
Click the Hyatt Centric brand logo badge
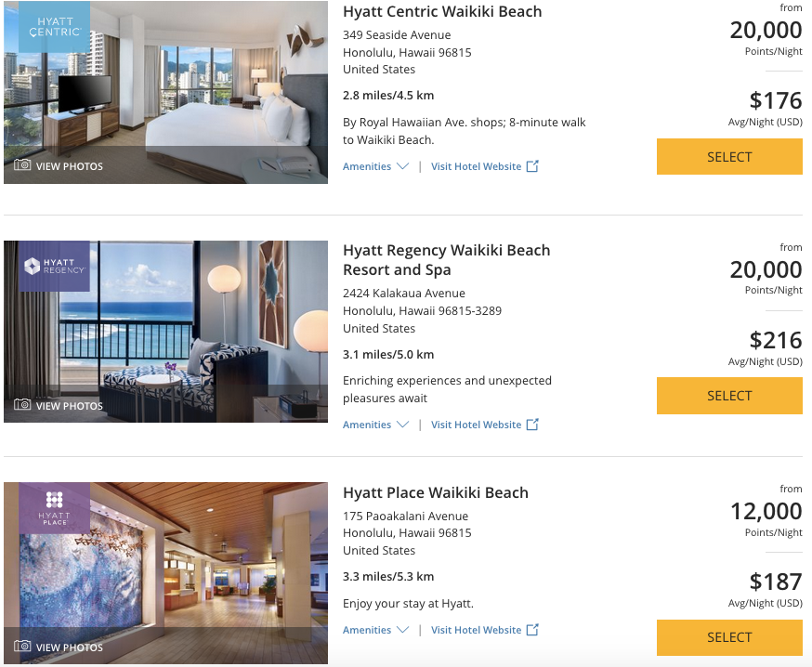pyautogui.click(x=54, y=27)
